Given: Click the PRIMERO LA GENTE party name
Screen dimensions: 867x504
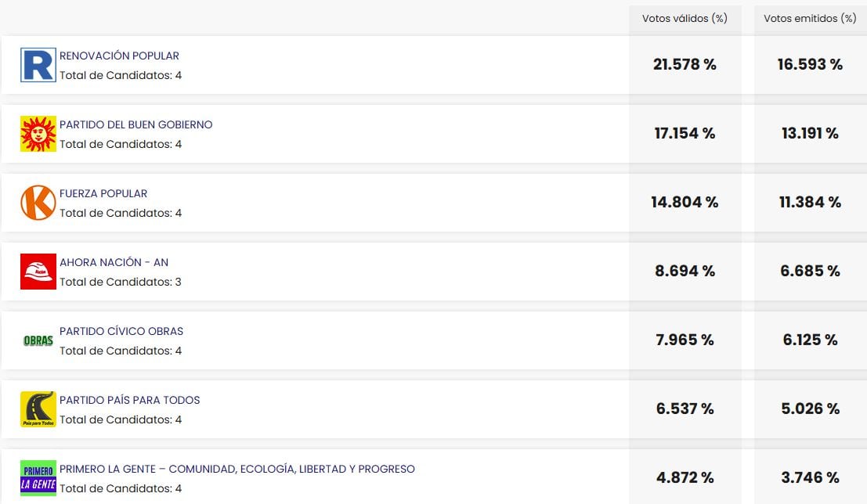Looking at the screenshot, I should [x=237, y=469].
